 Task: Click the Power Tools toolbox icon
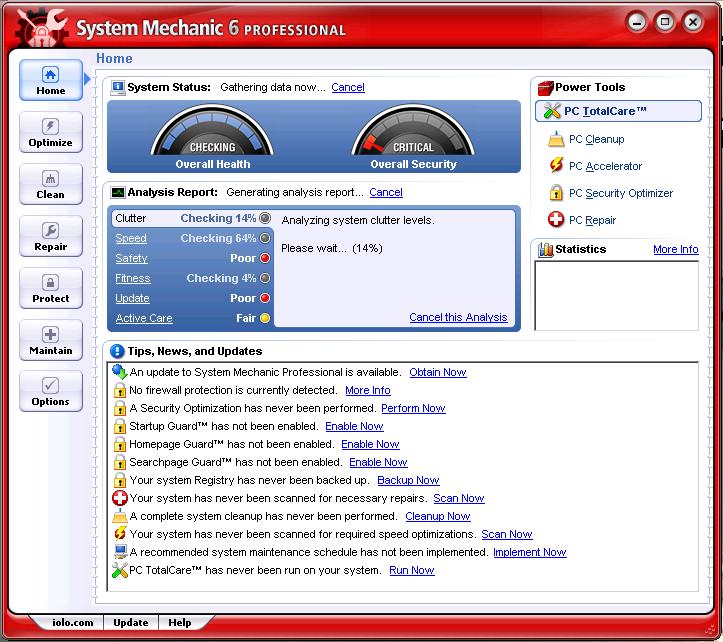pyautogui.click(x=545, y=87)
